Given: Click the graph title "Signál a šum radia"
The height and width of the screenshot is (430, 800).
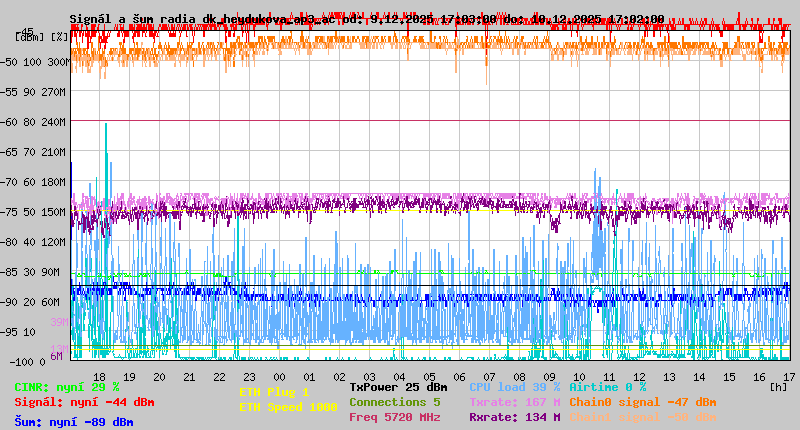Looking at the screenshot, I should 134,19.
